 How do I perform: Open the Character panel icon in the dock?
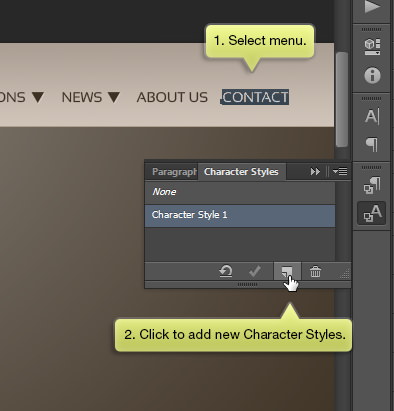pyautogui.click(x=372, y=117)
